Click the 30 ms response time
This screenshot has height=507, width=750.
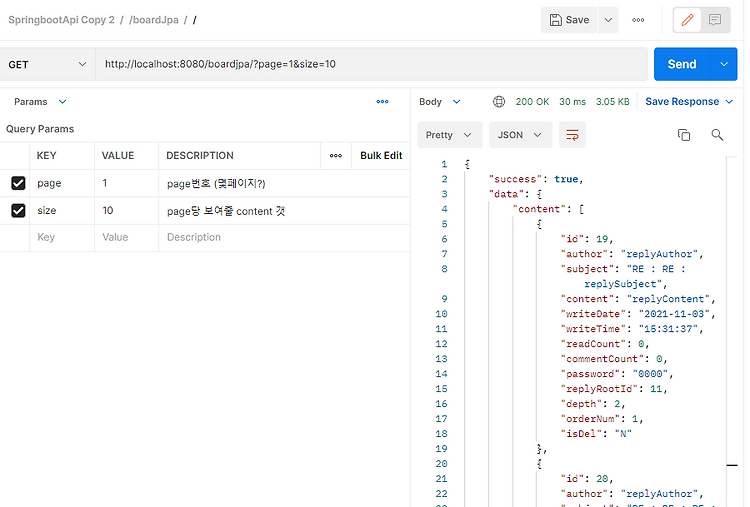coord(573,102)
